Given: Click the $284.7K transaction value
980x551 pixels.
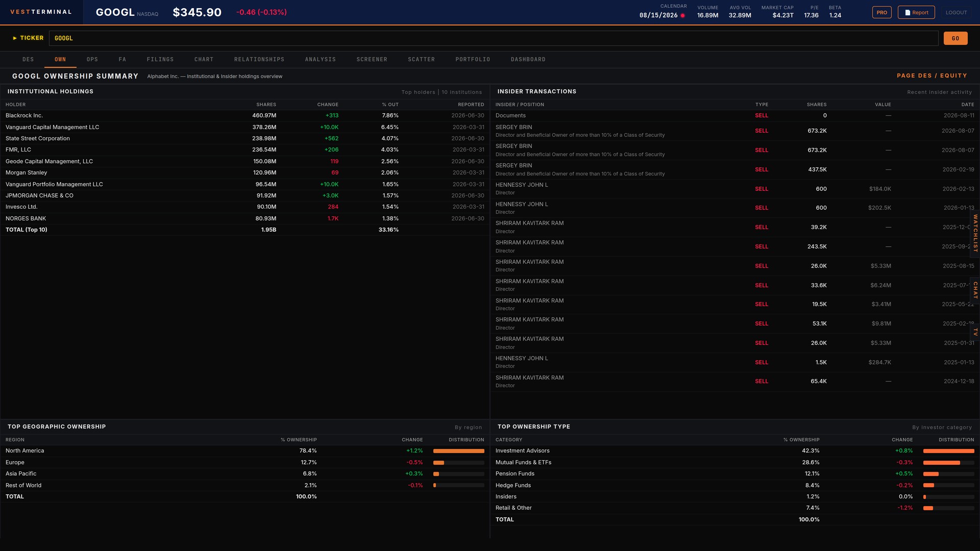Looking at the screenshot, I should 879,362.
